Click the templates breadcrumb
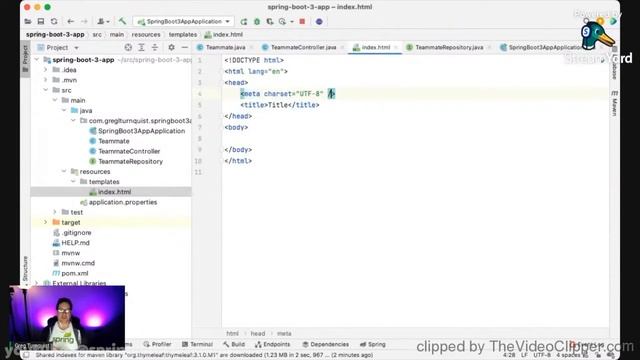The height and width of the screenshot is (360, 640). pyautogui.click(x=182, y=35)
